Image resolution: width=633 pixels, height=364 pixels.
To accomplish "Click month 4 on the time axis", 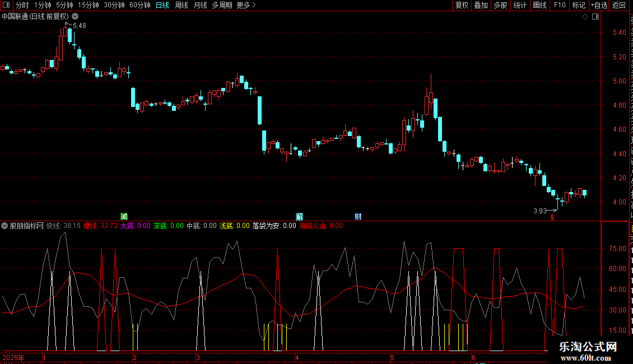I will pyautogui.click(x=297, y=358).
